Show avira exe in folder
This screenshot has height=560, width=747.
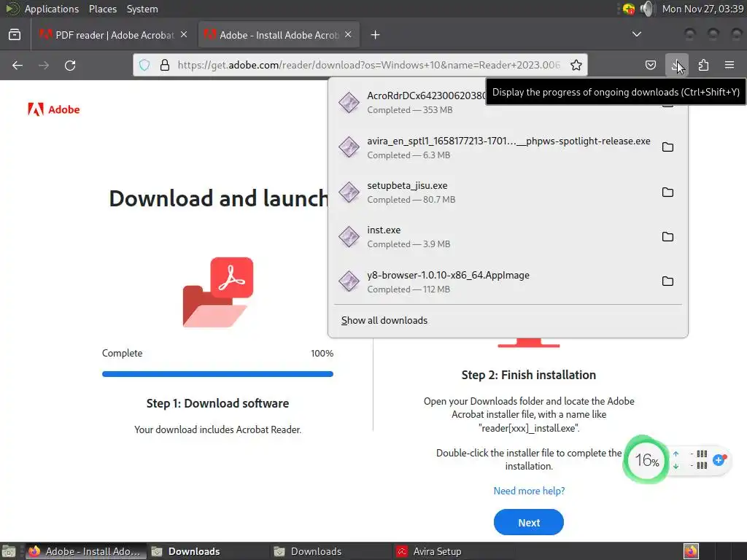pyautogui.click(x=668, y=147)
